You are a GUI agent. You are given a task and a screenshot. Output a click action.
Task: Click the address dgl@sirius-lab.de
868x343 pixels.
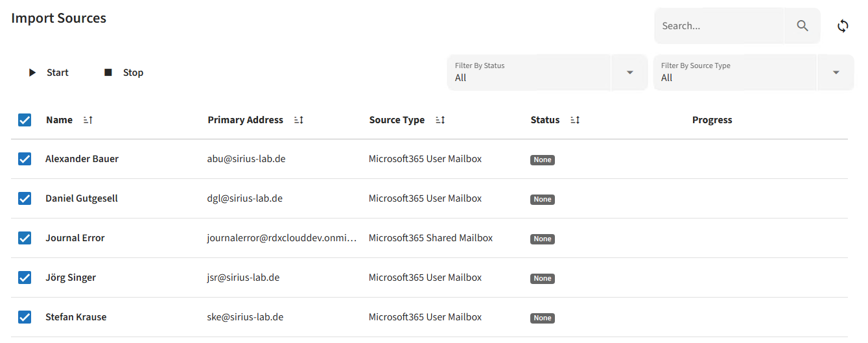(x=244, y=198)
